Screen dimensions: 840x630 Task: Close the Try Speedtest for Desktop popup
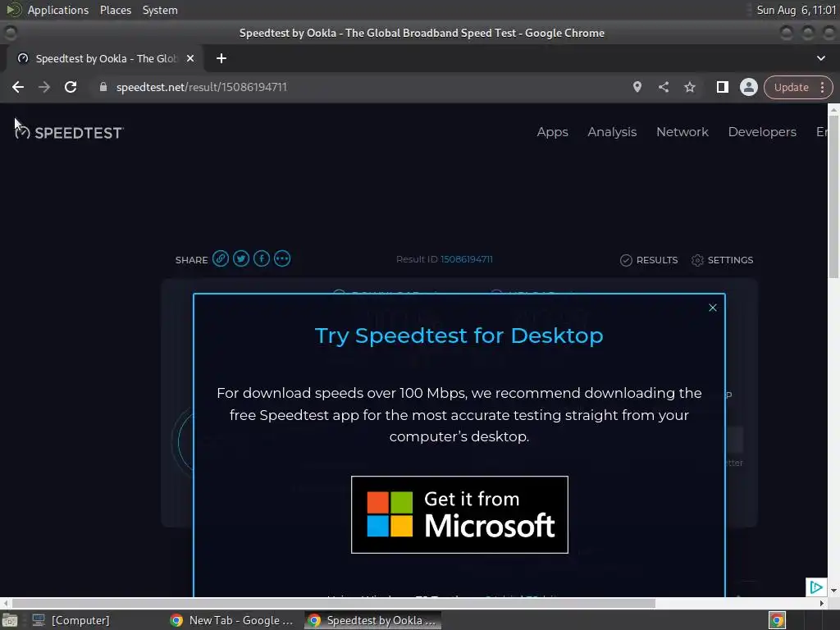713,308
